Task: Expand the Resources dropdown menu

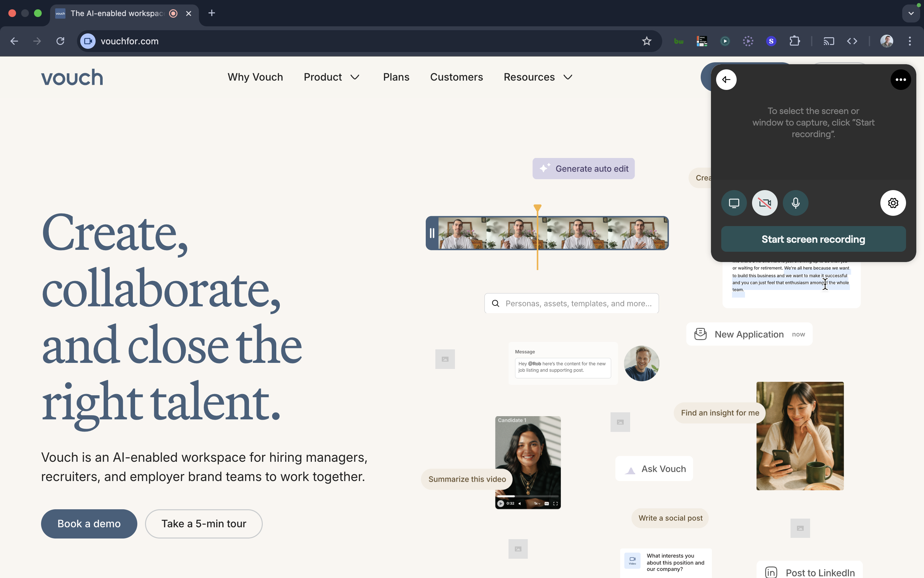Action: pyautogui.click(x=538, y=77)
